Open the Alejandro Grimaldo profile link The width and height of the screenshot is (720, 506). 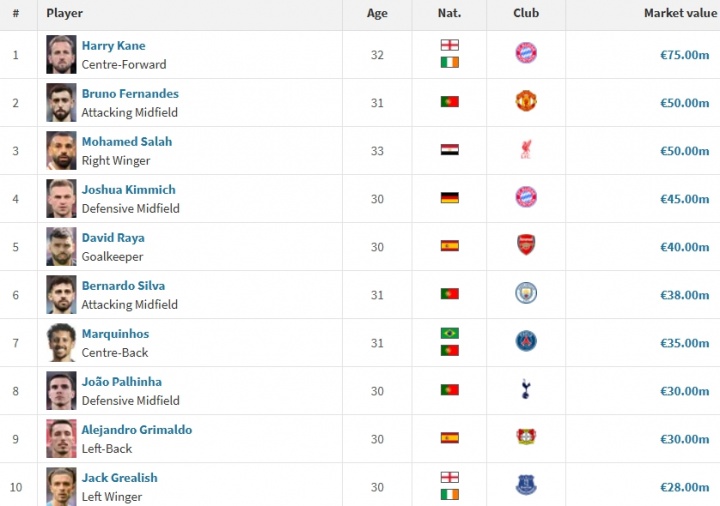[137, 430]
